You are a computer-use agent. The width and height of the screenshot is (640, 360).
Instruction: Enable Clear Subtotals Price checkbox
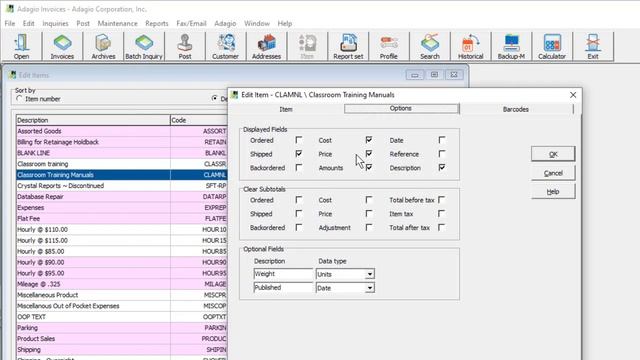[x=369, y=214]
